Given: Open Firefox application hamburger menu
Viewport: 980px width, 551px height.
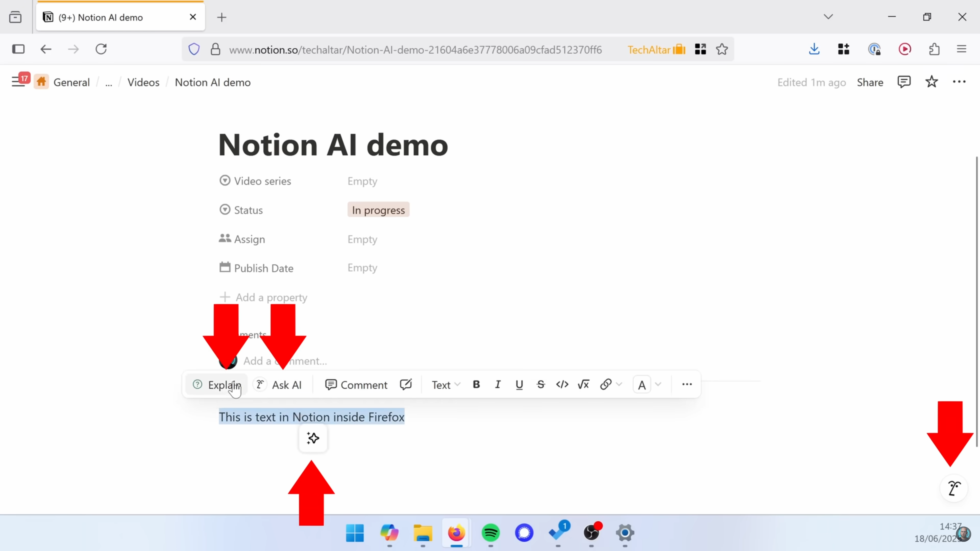Looking at the screenshot, I should (961, 49).
